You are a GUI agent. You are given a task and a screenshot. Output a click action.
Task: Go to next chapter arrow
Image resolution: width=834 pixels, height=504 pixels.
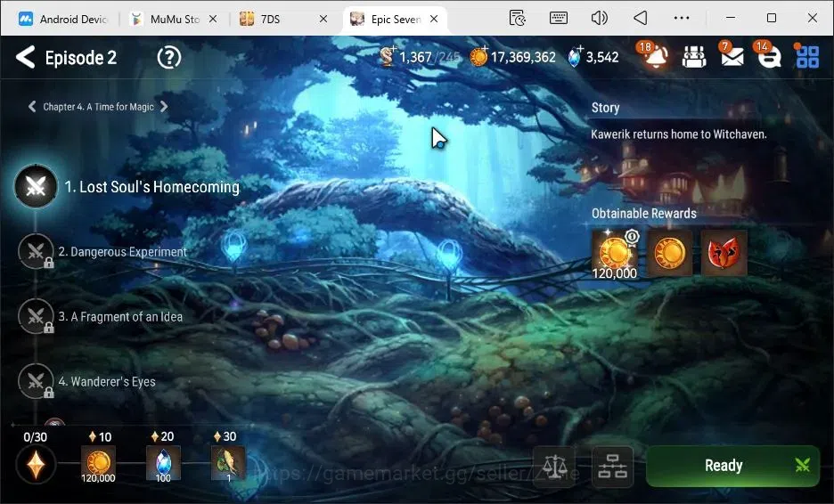(164, 106)
